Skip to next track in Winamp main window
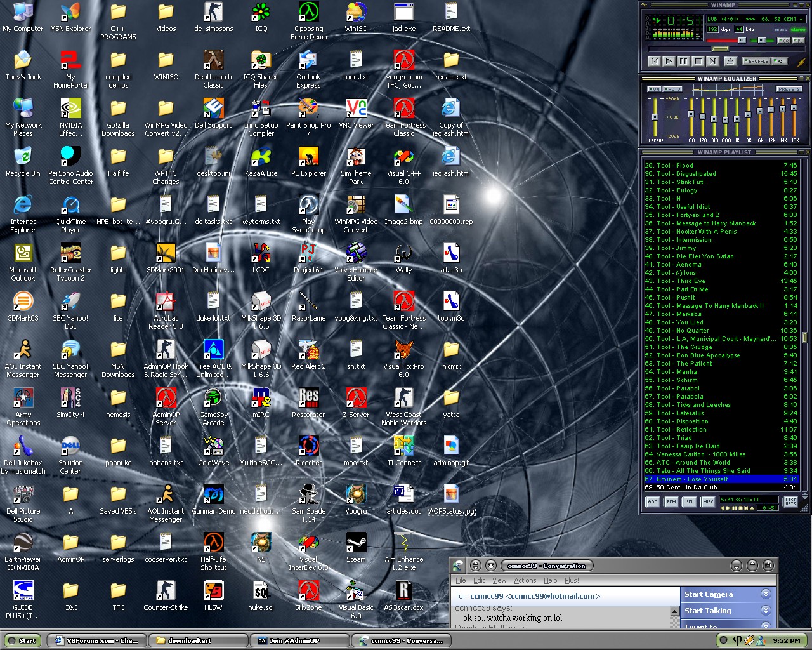812x650 pixels. [712, 62]
